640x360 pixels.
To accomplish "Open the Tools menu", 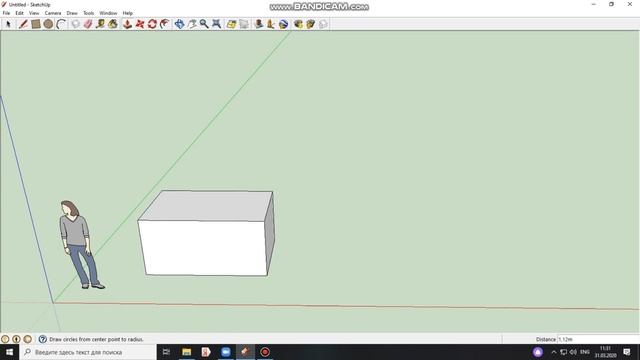I will pos(89,13).
